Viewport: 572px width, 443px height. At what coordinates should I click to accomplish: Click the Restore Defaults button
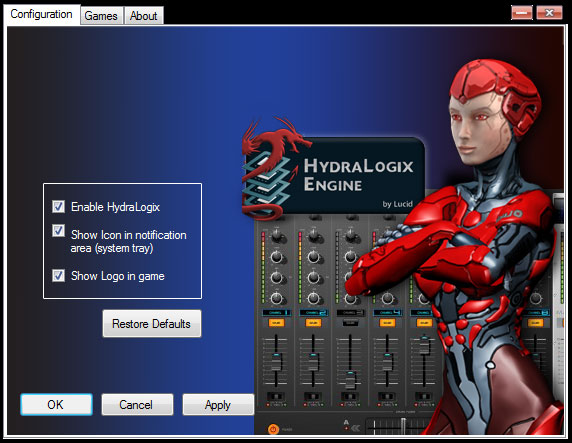pos(152,324)
